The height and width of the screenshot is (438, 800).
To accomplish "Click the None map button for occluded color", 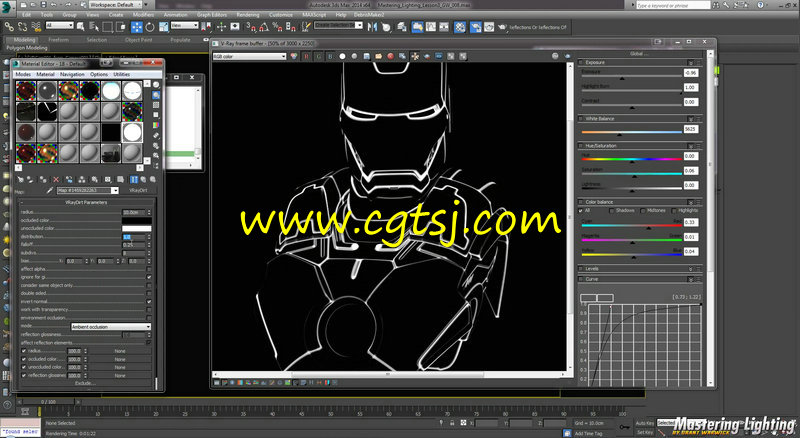I will point(120,359).
